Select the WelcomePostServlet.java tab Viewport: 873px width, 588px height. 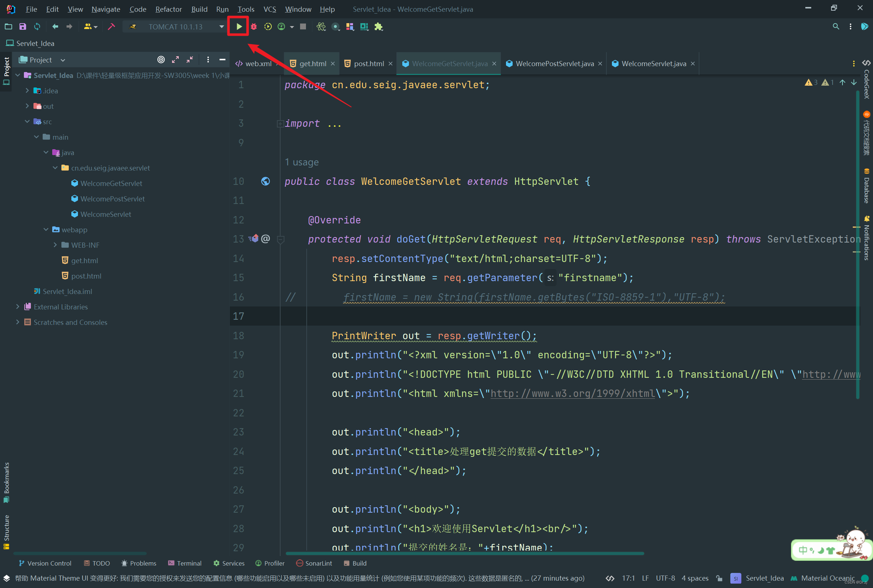554,64
